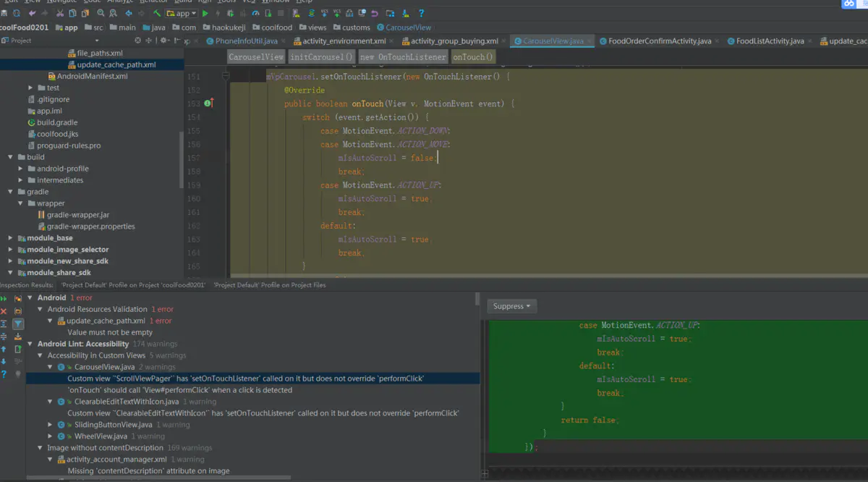The width and height of the screenshot is (868, 482).
Task: Click the new OnTouchListener breadcrumb
Action: 403,57
